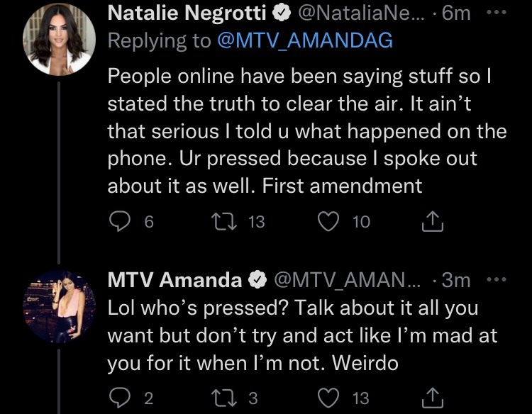532x414 pixels.
Task: Open more options on Natalie's tweet
Action: (497, 13)
